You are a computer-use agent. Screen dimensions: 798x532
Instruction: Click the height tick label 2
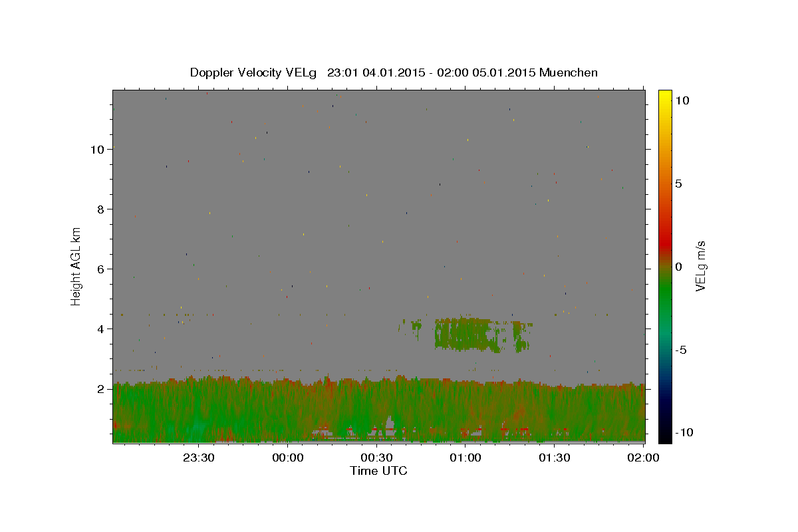pyautogui.click(x=101, y=388)
